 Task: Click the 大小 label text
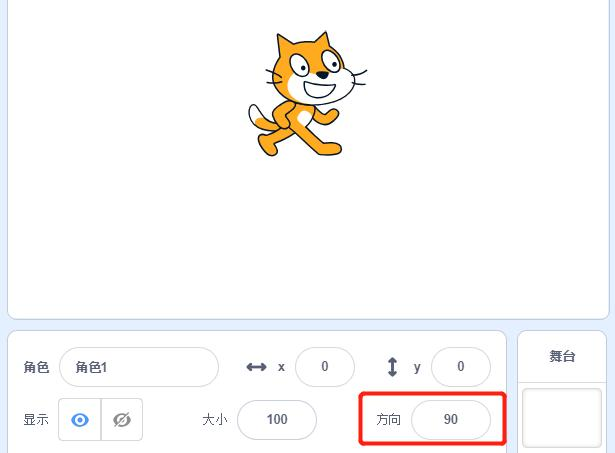(215, 420)
